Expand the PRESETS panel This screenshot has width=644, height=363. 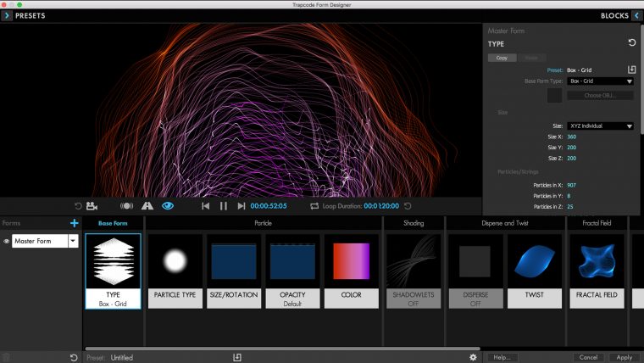pos(8,15)
